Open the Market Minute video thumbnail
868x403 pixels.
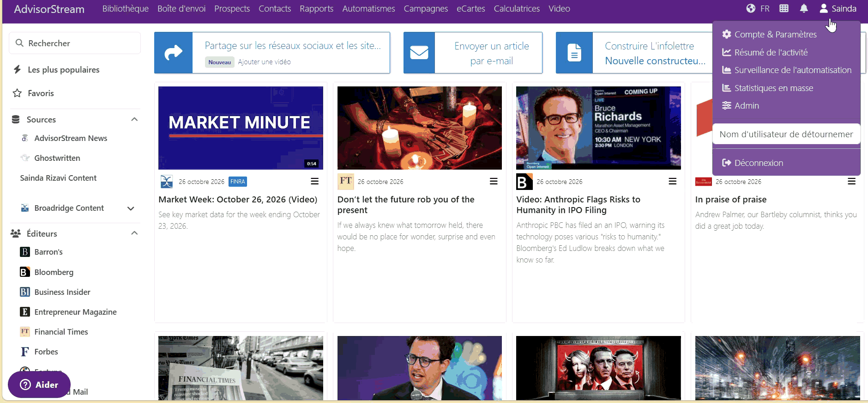point(241,128)
